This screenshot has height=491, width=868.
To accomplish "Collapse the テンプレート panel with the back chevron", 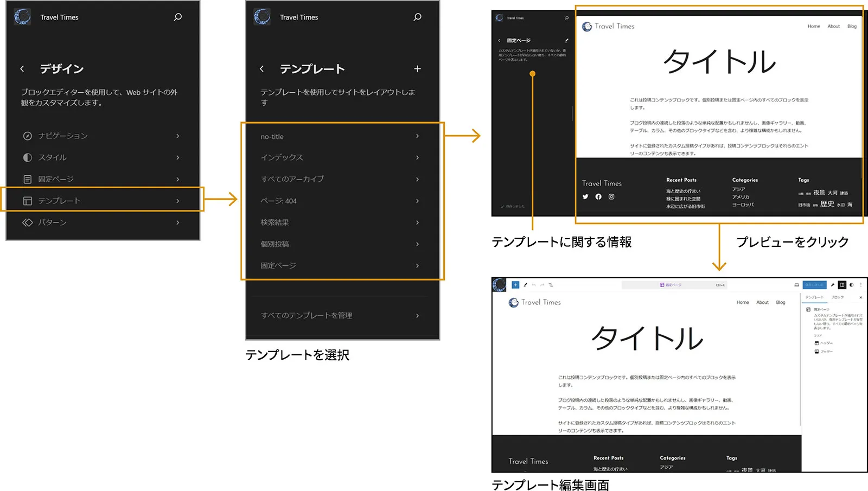I will [262, 69].
